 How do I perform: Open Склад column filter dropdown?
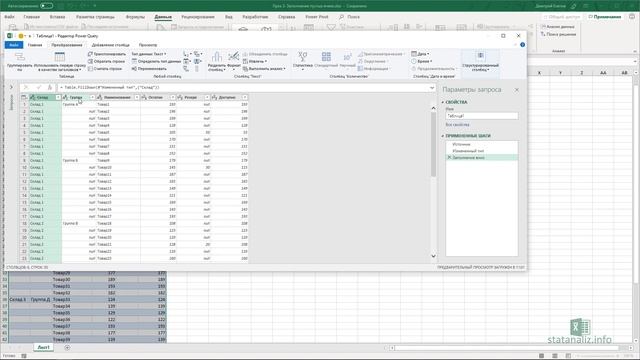click(58, 97)
